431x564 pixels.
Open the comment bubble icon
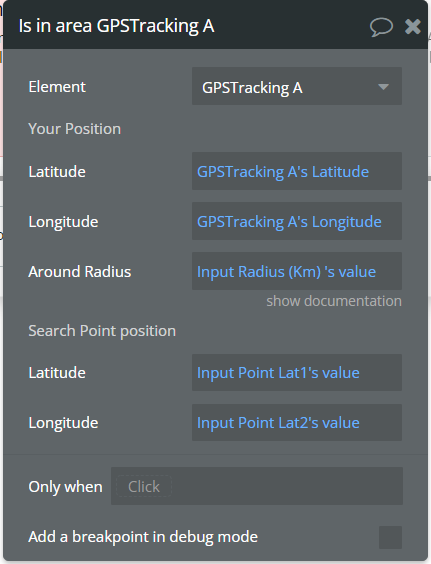point(381,27)
